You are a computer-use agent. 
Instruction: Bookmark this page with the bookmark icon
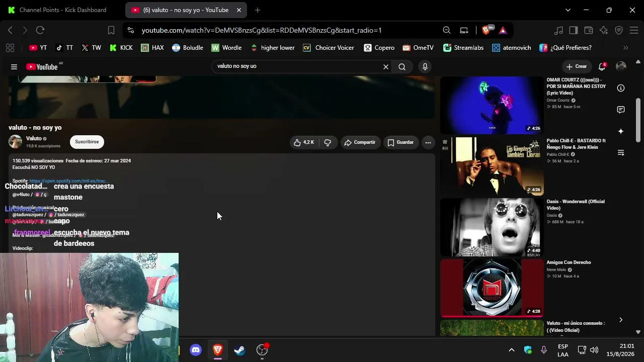pos(111,30)
